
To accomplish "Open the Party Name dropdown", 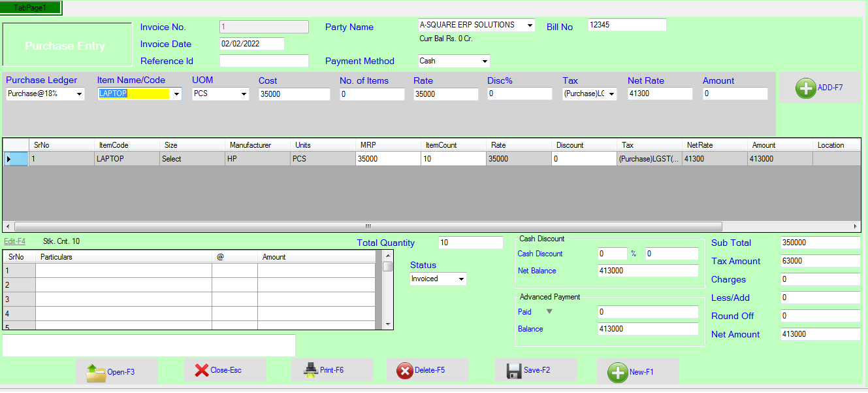I will [x=529, y=26].
